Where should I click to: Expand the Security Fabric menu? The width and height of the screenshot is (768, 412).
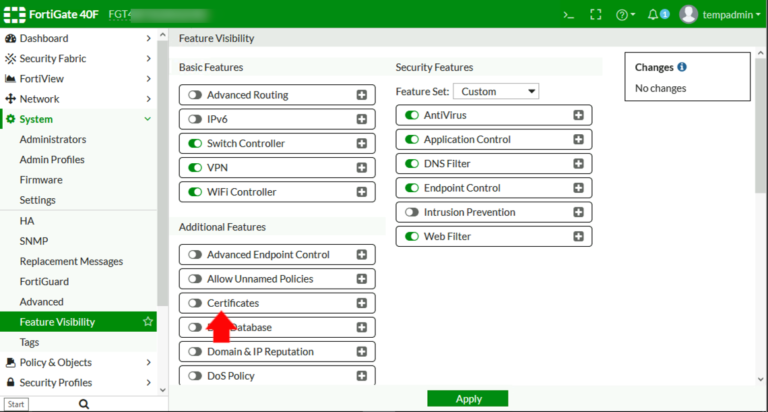point(78,58)
